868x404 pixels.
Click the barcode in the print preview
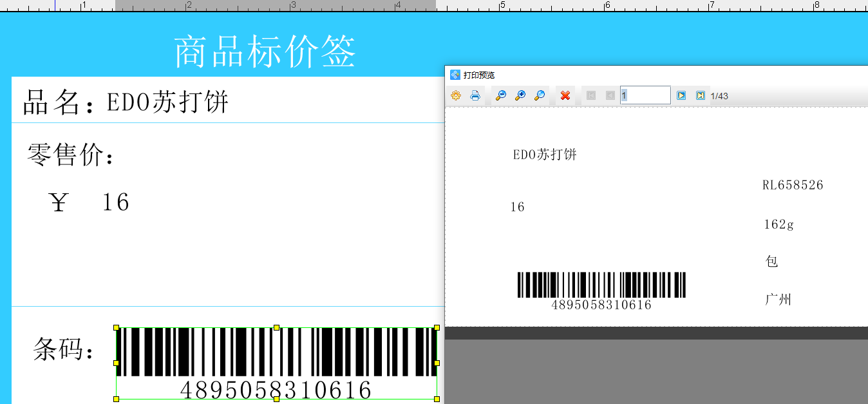(x=601, y=285)
